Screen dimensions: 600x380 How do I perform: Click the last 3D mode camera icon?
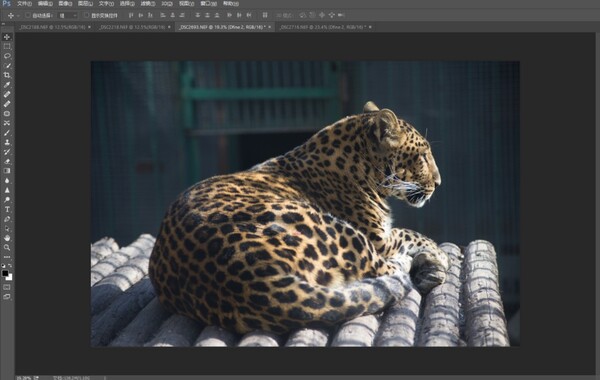[341, 15]
